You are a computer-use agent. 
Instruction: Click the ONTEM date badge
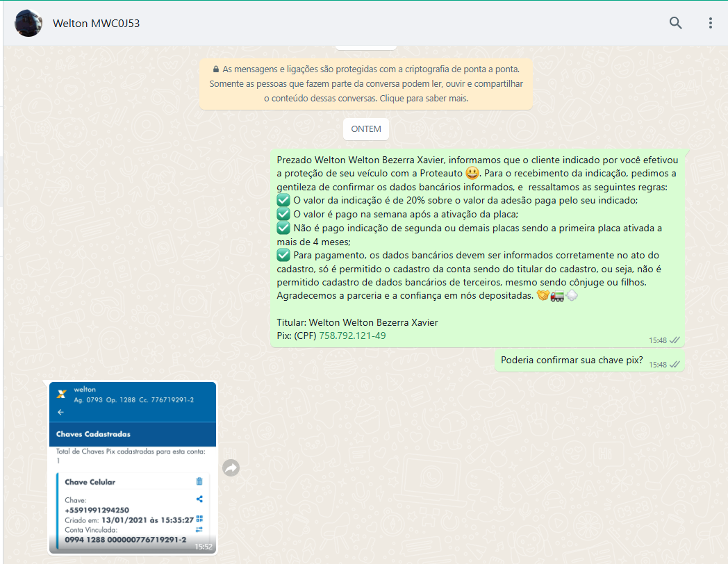366,129
